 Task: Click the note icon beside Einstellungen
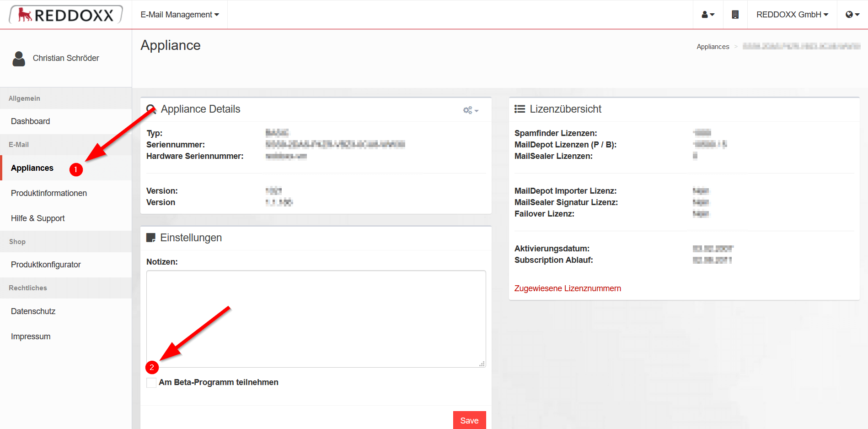coord(151,237)
